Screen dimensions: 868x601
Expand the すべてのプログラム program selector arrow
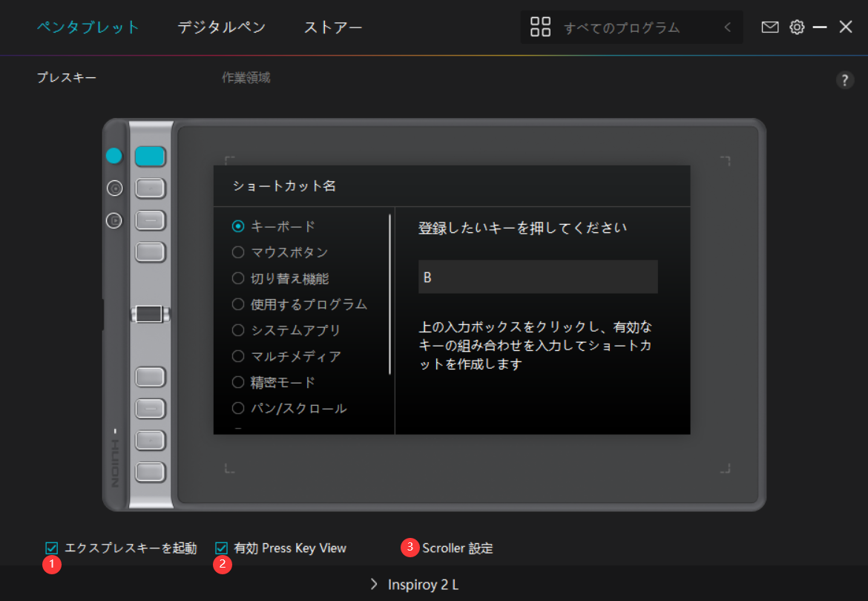click(x=727, y=27)
